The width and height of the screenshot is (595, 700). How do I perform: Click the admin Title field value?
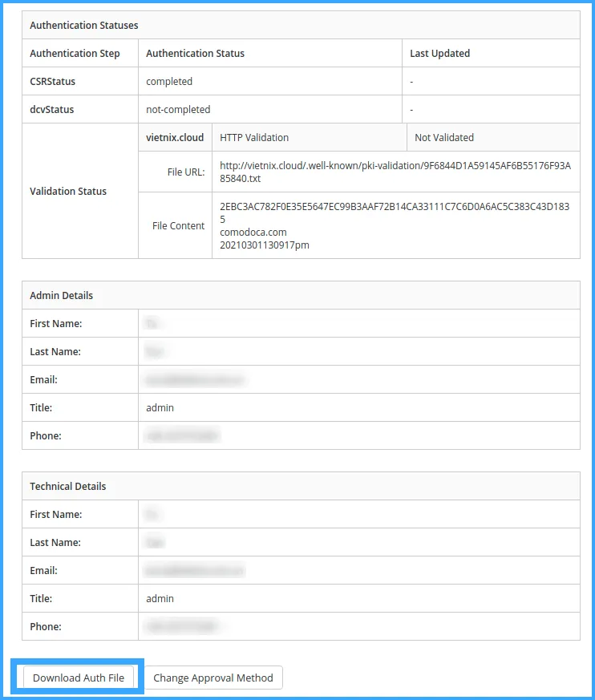coord(160,407)
